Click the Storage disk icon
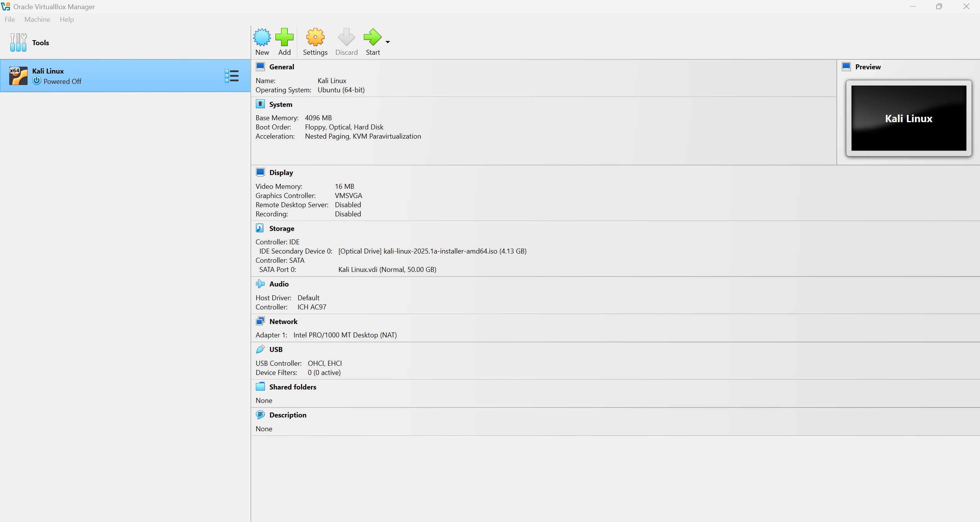980x522 pixels. click(x=260, y=228)
